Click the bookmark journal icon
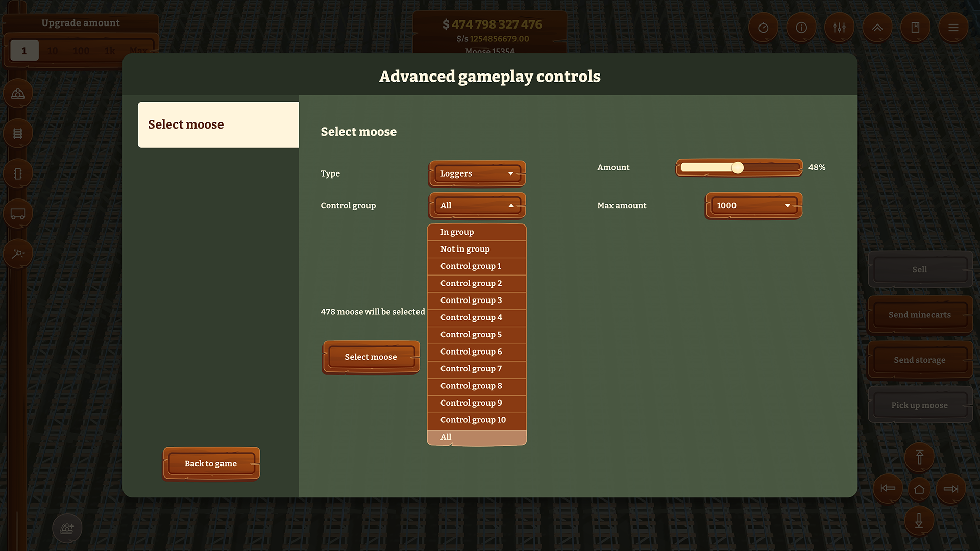The height and width of the screenshot is (551, 980). point(915,28)
